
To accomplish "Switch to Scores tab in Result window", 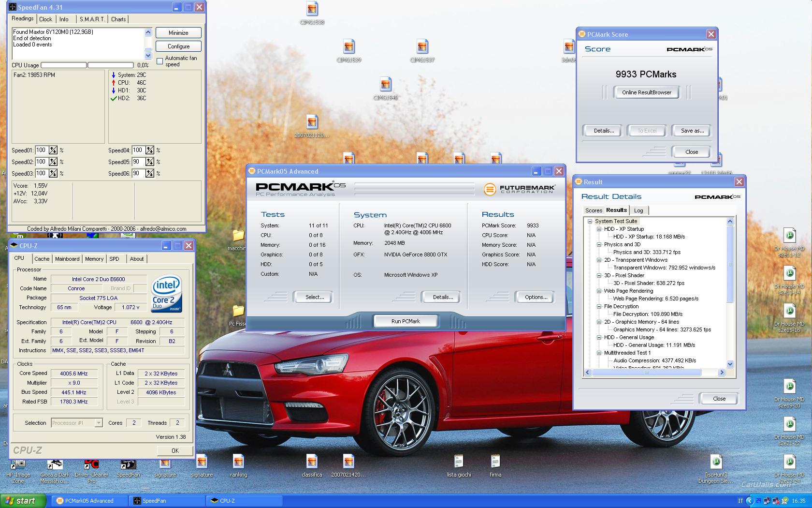I will click(594, 210).
